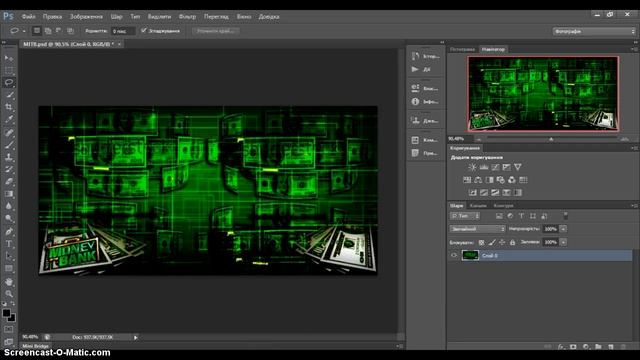Toggle lock image pixels brush icon

[492, 242]
